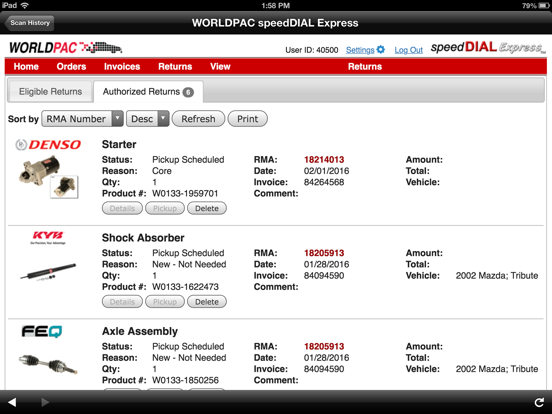This screenshot has width=552, height=414.
Task: Select the Authorized Returns tab
Action: (148, 92)
